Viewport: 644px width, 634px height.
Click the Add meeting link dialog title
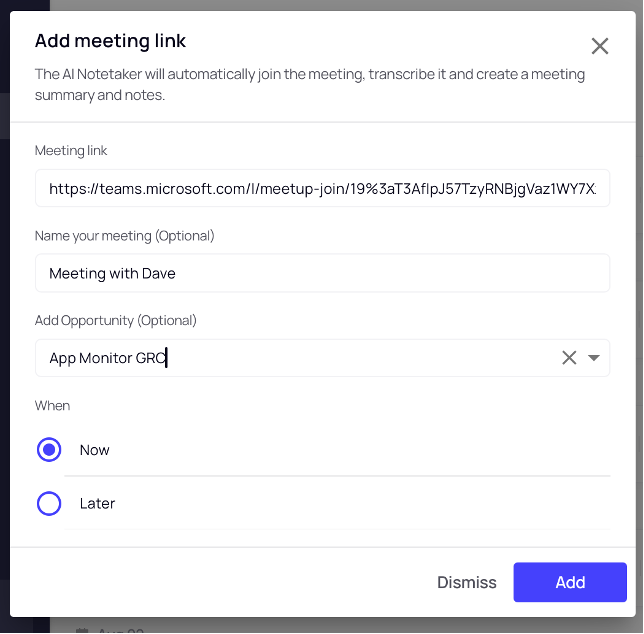click(110, 41)
